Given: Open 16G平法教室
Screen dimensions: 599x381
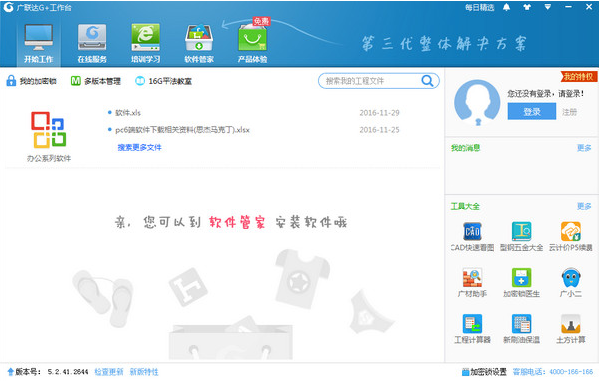Looking at the screenshot, I should click(x=164, y=81).
